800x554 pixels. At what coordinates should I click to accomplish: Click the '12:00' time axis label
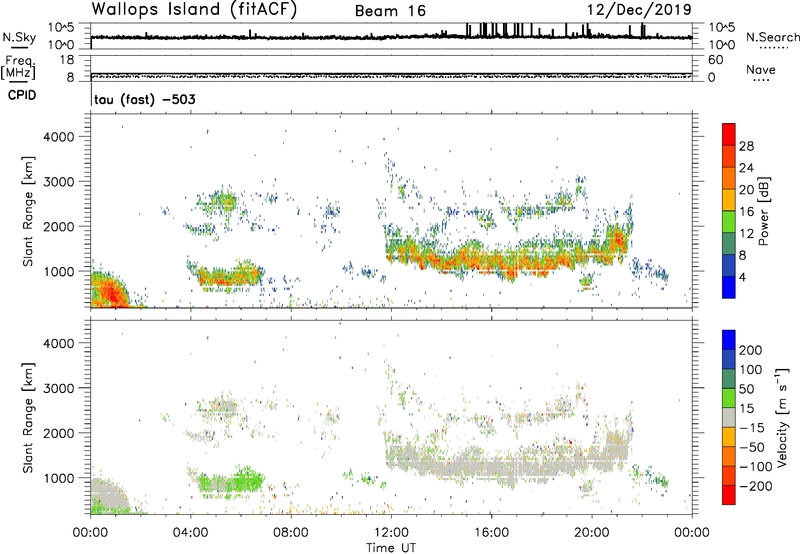click(x=391, y=533)
